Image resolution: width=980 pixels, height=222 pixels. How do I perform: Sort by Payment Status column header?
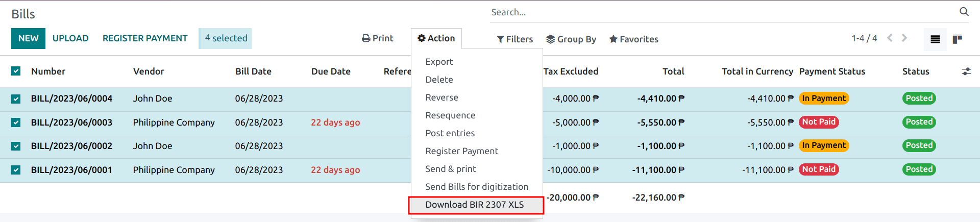pyautogui.click(x=832, y=71)
